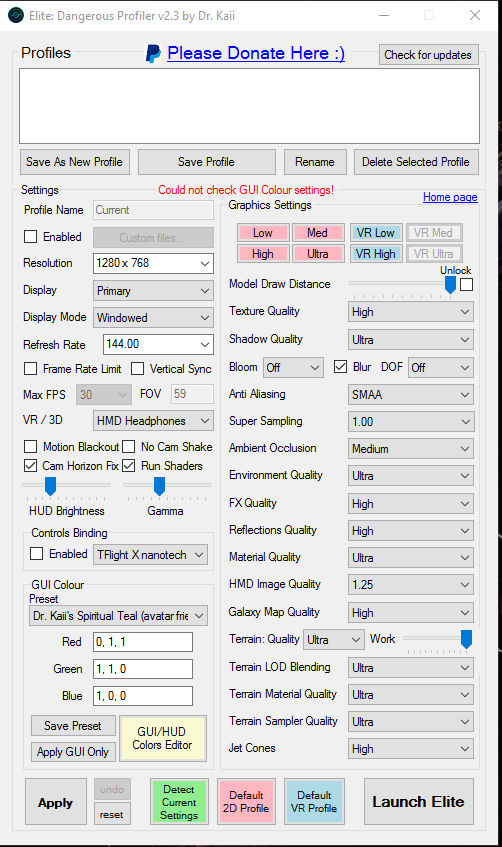Open the HMD Image Quality dropdown
502x847 pixels.
pos(411,584)
